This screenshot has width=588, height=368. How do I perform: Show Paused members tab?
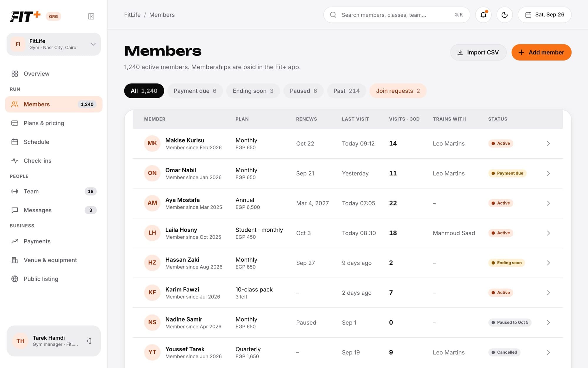pos(303,91)
